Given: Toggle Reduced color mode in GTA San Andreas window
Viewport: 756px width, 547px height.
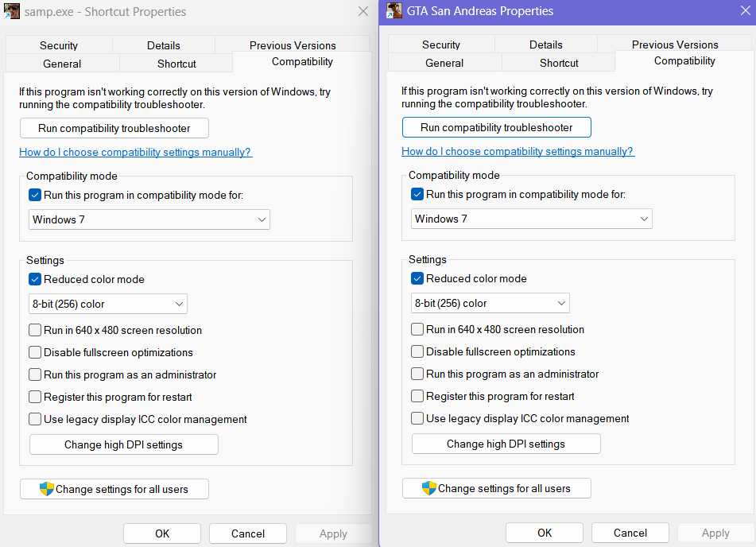Looking at the screenshot, I should (x=417, y=278).
